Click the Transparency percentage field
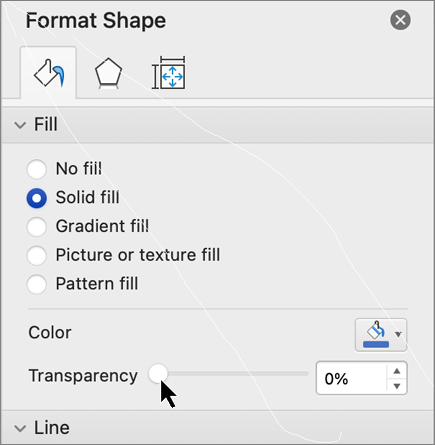 coord(351,378)
